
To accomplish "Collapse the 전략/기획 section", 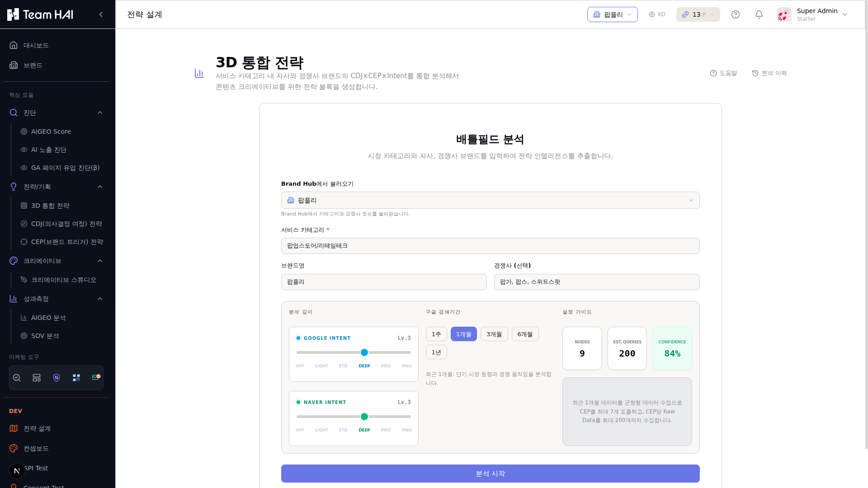I will 100,187.
